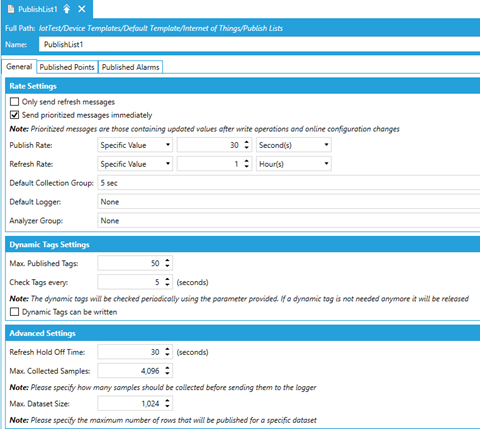Open Refresh Rate Hour(s) unit dropdown

(294, 164)
